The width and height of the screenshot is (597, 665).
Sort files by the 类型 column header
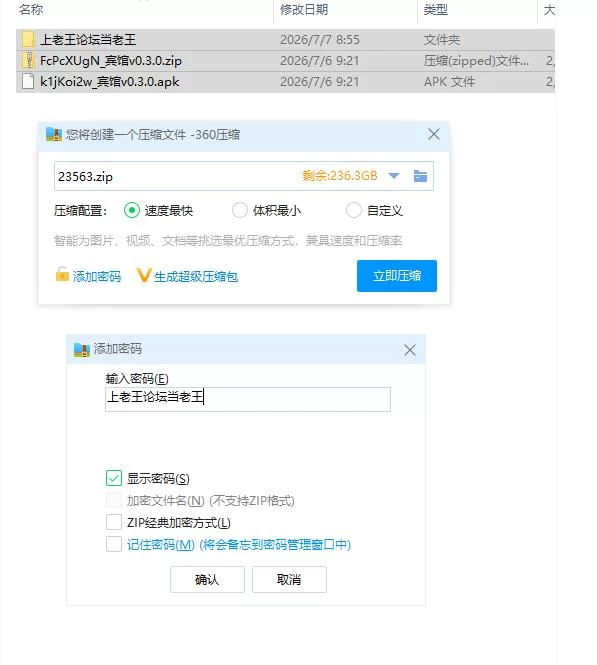[x=435, y=9]
